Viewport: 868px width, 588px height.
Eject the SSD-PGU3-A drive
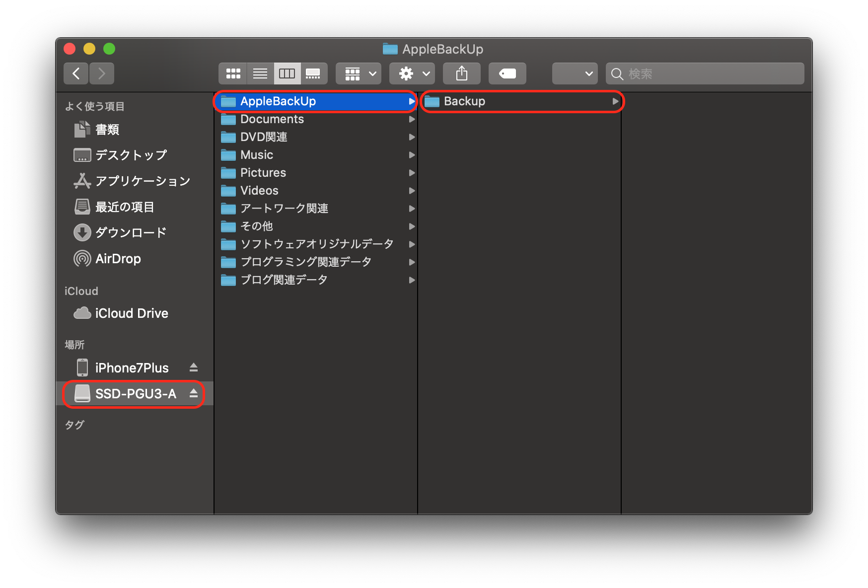(x=194, y=394)
